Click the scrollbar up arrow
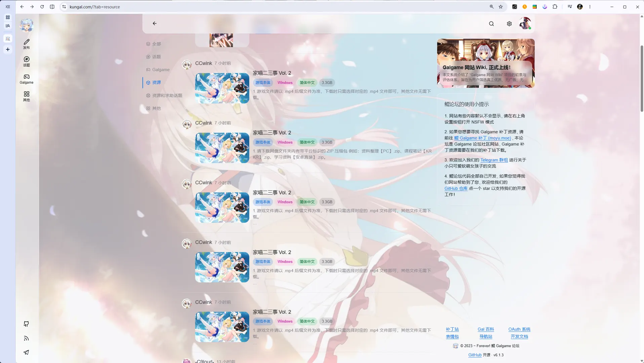Image resolution: width=644 pixels, height=363 pixels. pos(642,16)
